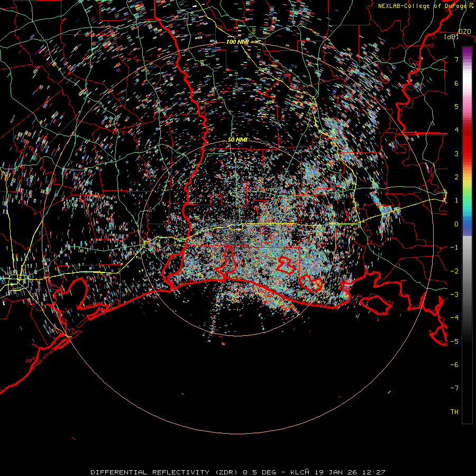Click the 1 value on the color scale

(456, 200)
